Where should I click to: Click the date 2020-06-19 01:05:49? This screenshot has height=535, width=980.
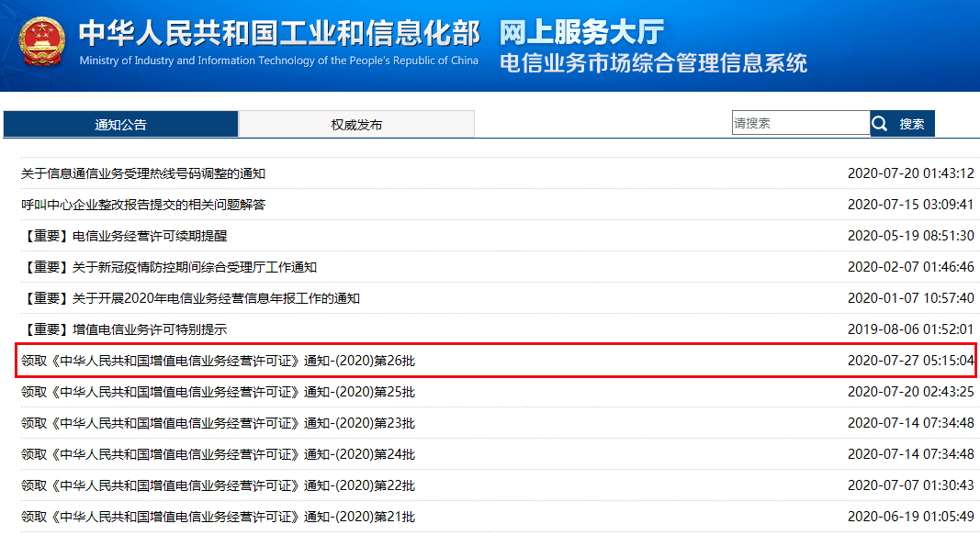click(910, 517)
